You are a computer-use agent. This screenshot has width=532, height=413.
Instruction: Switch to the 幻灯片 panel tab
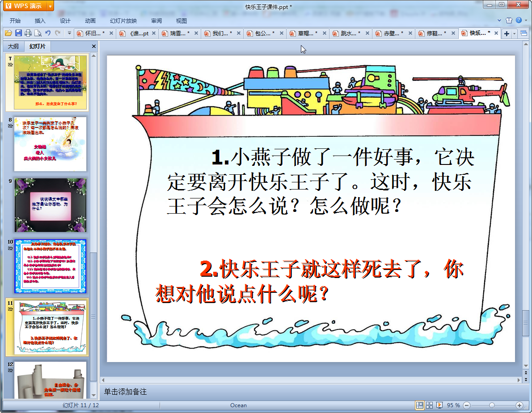tap(37, 46)
